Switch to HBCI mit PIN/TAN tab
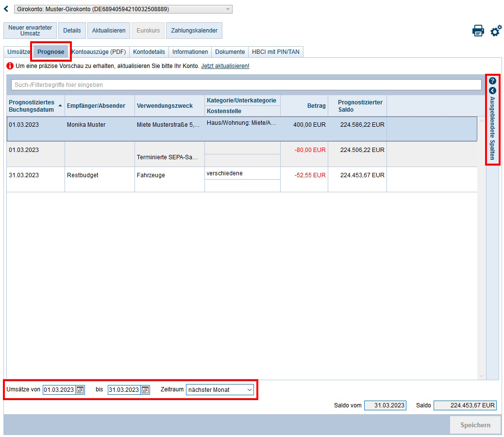The image size is (504, 437). [x=275, y=52]
